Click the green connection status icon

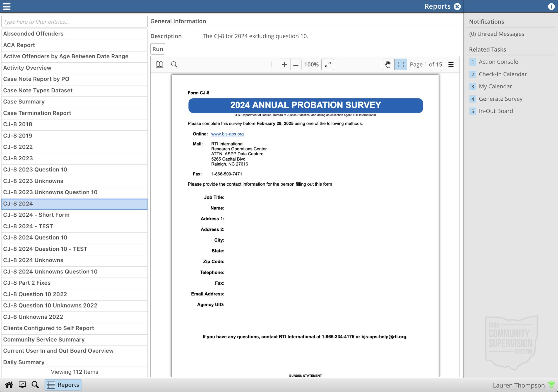[x=552, y=385]
